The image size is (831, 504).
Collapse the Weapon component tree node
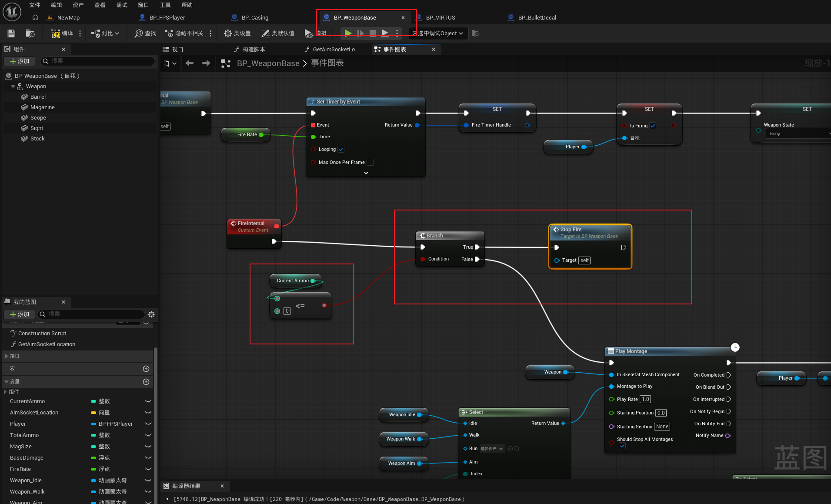(13, 87)
